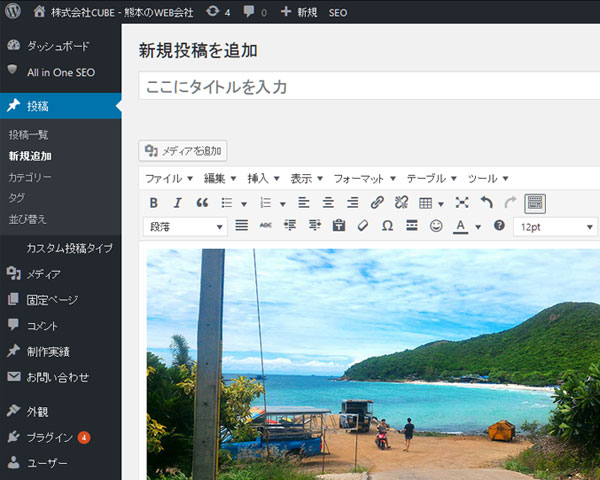Toggle italic formatting in editor toolbar
Viewport: 600px width, 480px height.
pos(177,203)
